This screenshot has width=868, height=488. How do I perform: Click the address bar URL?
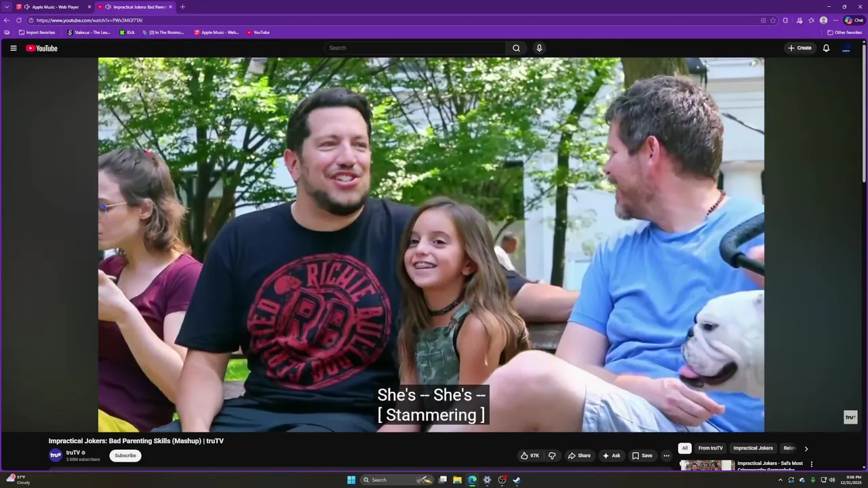(90, 20)
